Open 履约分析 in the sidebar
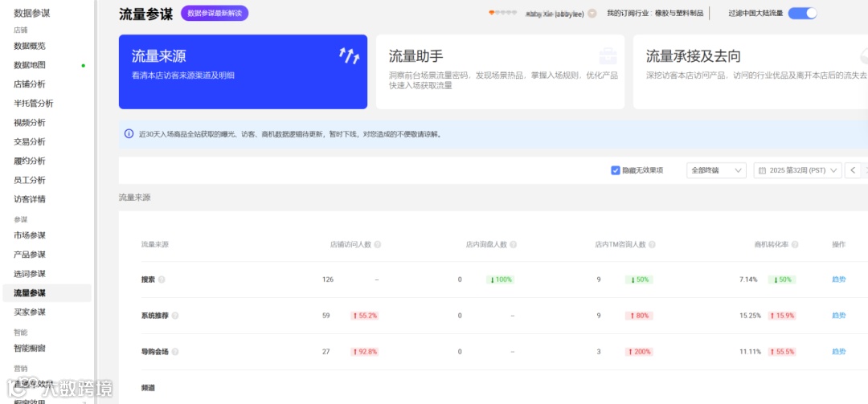The height and width of the screenshot is (404, 868). [x=30, y=161]
